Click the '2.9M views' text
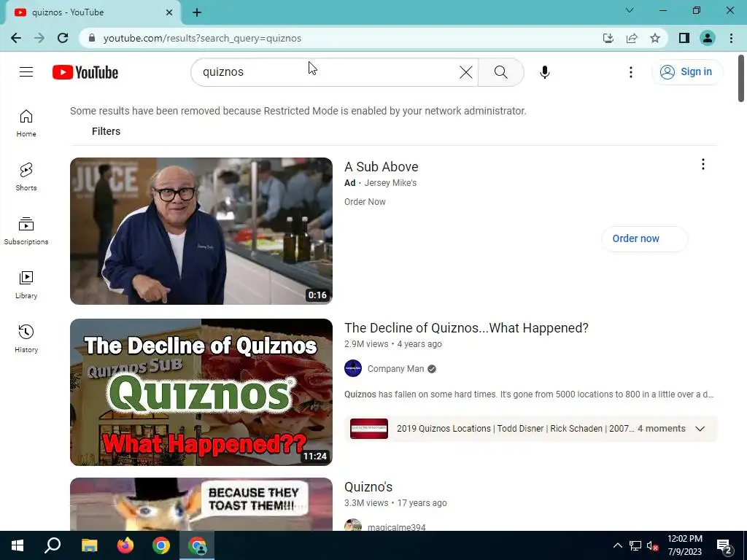 click(366, 344)
